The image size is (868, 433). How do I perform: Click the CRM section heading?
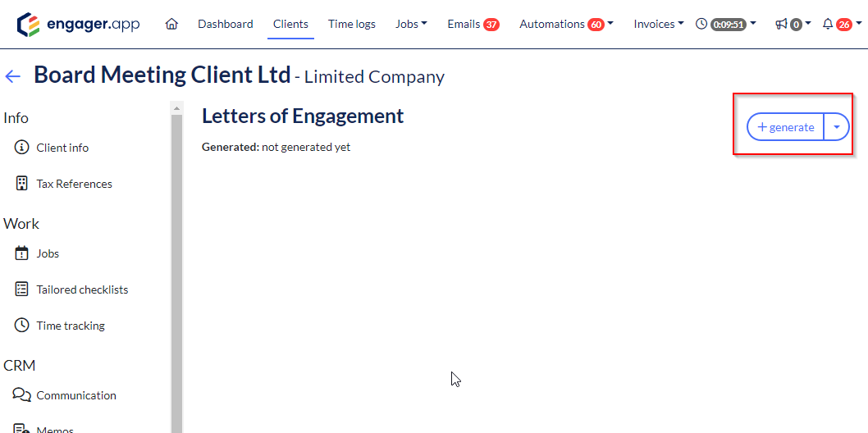point(20,366)
